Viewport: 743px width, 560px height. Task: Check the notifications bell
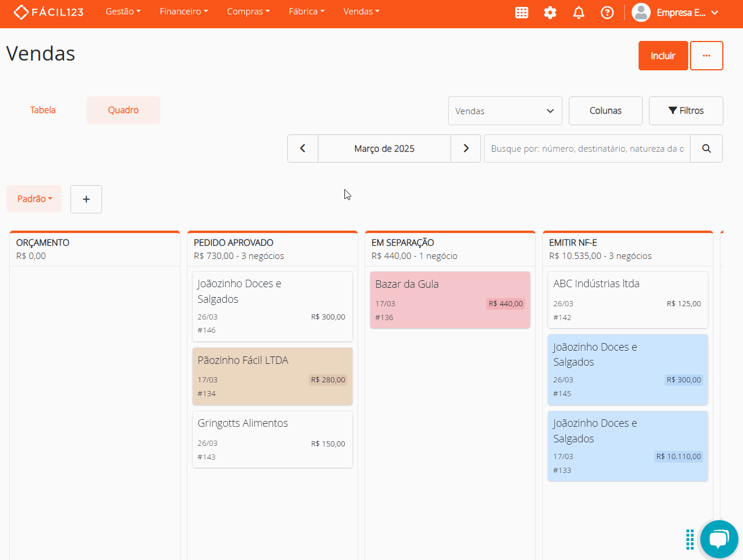point(579,13)
